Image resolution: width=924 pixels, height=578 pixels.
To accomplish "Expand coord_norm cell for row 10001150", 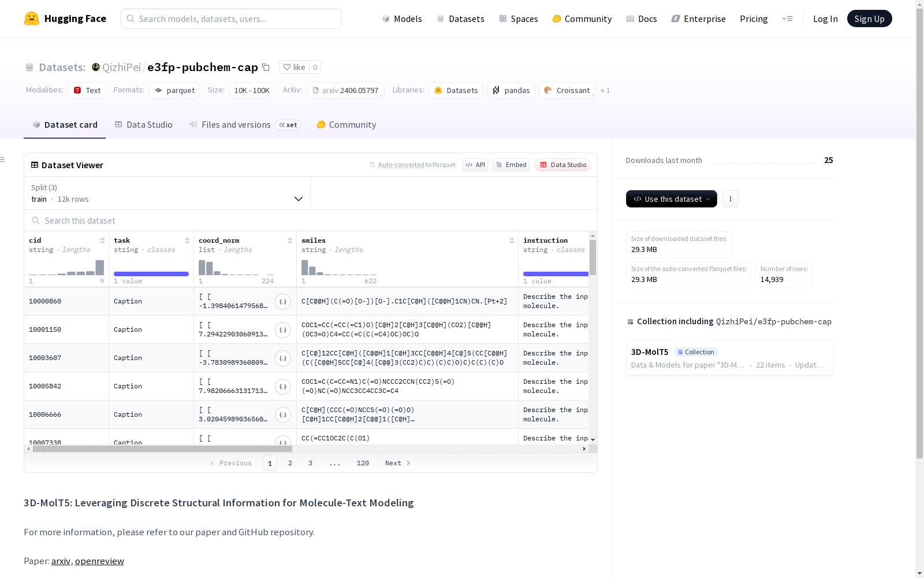I will click(x=283, y=329).
